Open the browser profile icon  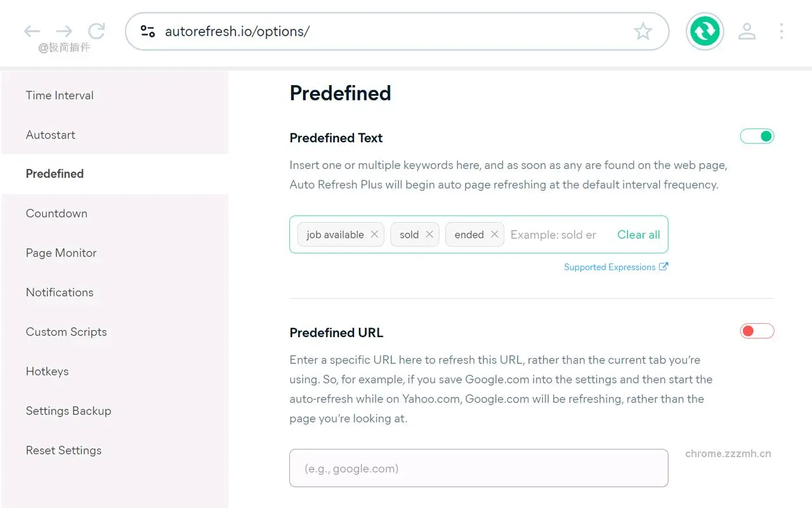point(747,30)
